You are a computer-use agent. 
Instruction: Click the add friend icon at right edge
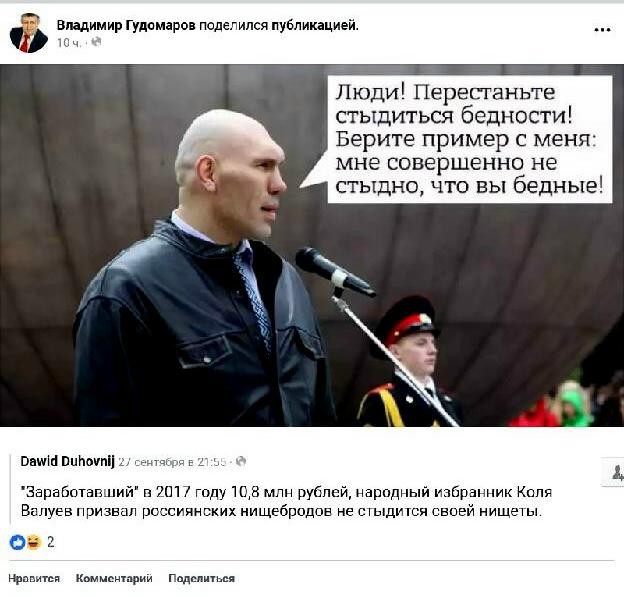coord(616,472)
